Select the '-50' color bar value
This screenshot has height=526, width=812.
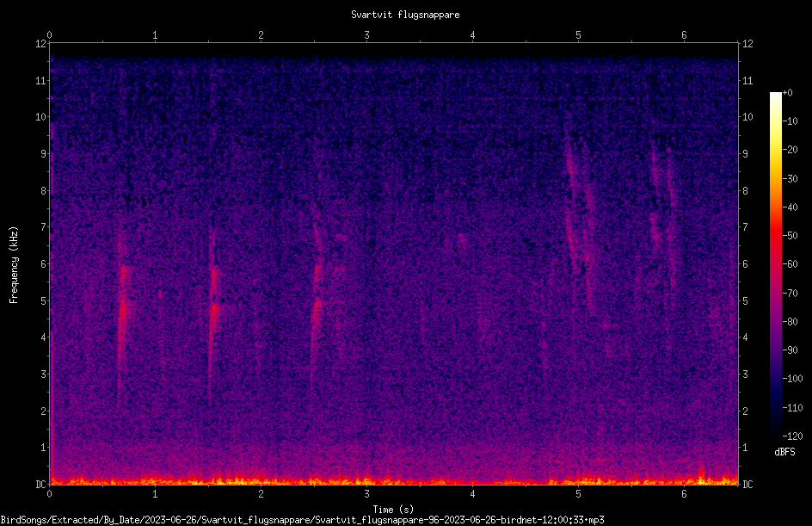(x=790, y=236)
